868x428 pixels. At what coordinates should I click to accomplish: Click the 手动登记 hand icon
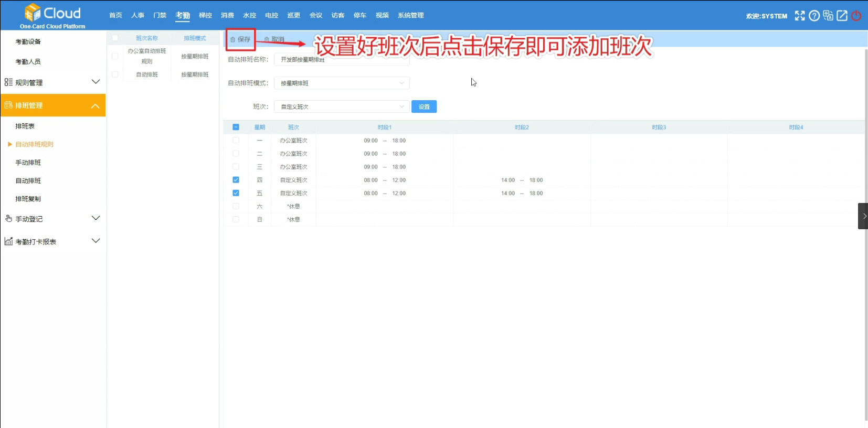[8, 219]
